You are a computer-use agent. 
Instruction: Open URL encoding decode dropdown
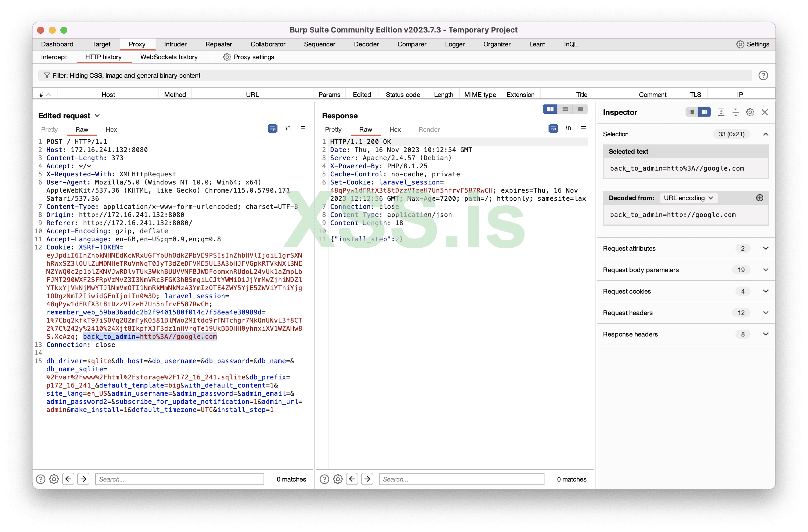pos(688,198)
